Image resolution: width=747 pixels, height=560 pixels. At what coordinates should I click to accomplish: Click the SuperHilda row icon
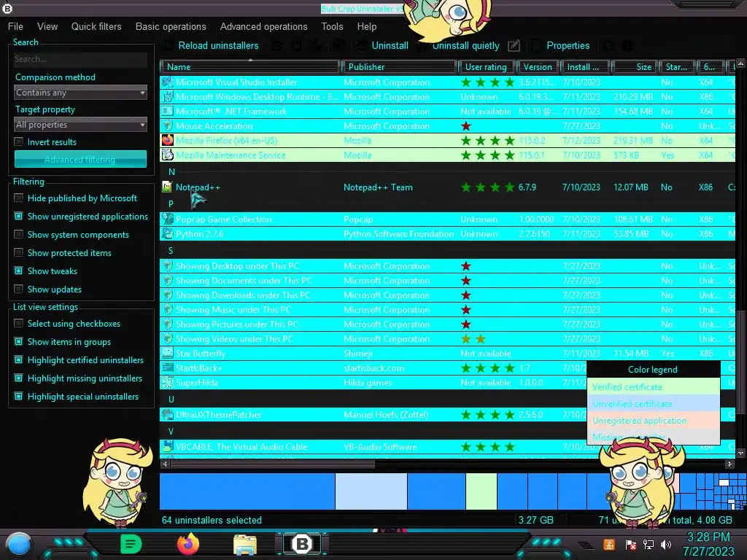[167, 382]
